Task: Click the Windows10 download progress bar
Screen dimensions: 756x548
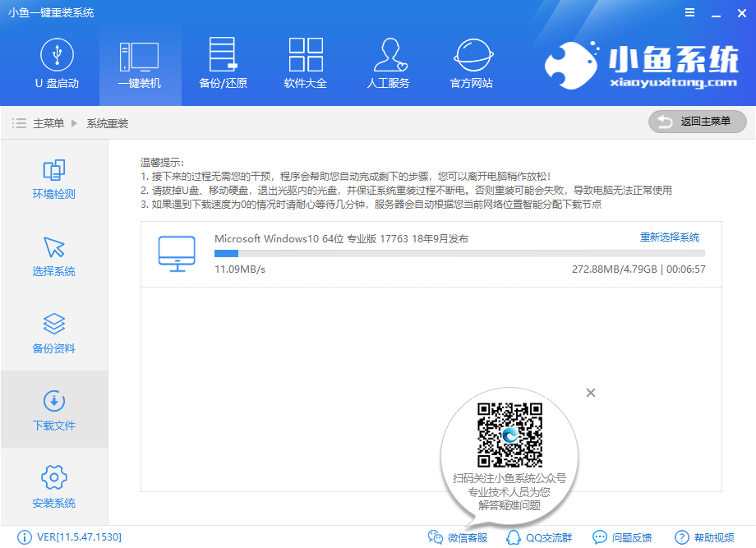Action: pos(459,255)
